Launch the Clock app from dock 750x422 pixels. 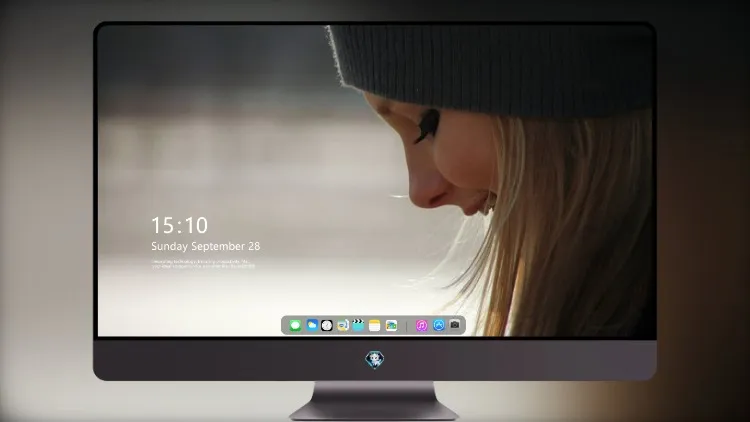(327, 325)
